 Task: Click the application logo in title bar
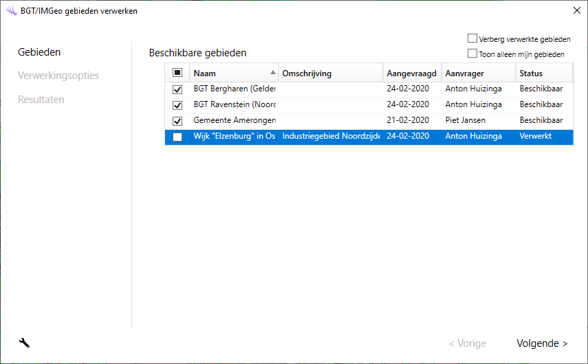pyautogui.click(x=10, y=10)
